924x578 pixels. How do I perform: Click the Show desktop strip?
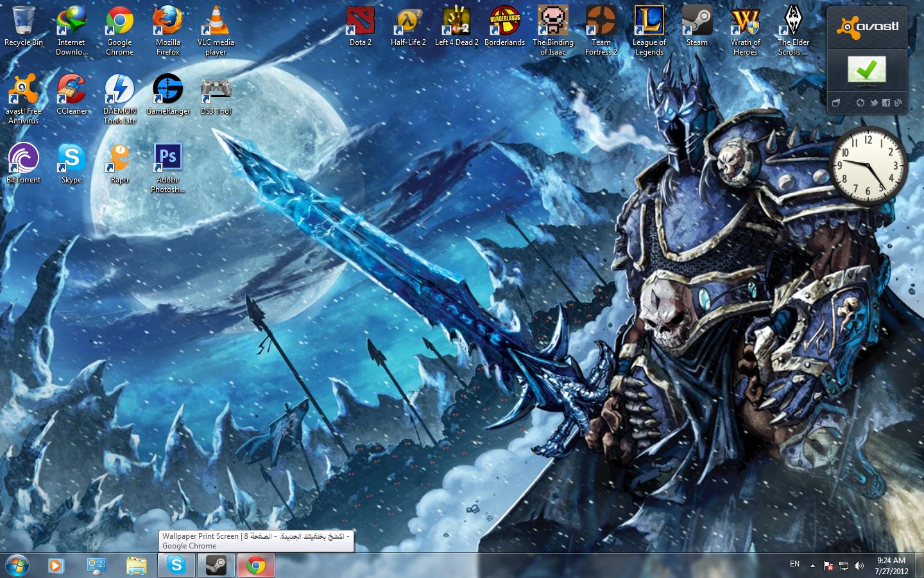point(920,565)
